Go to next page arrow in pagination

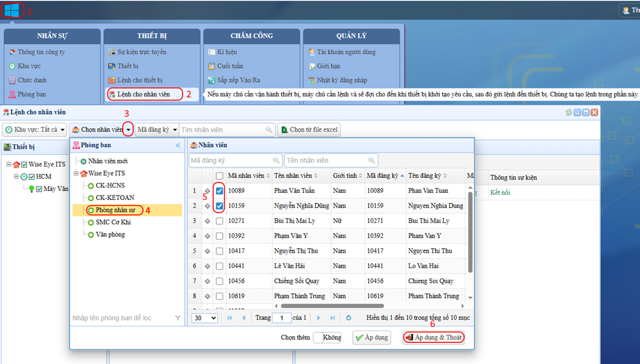coord(319,318)
